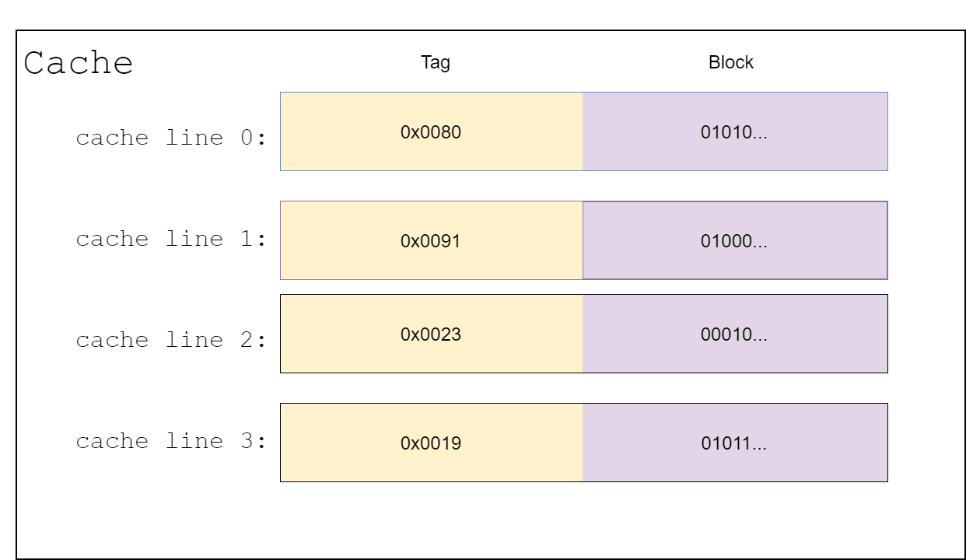
Task: Click the 00010... block text
Action: tap(734, 334)
